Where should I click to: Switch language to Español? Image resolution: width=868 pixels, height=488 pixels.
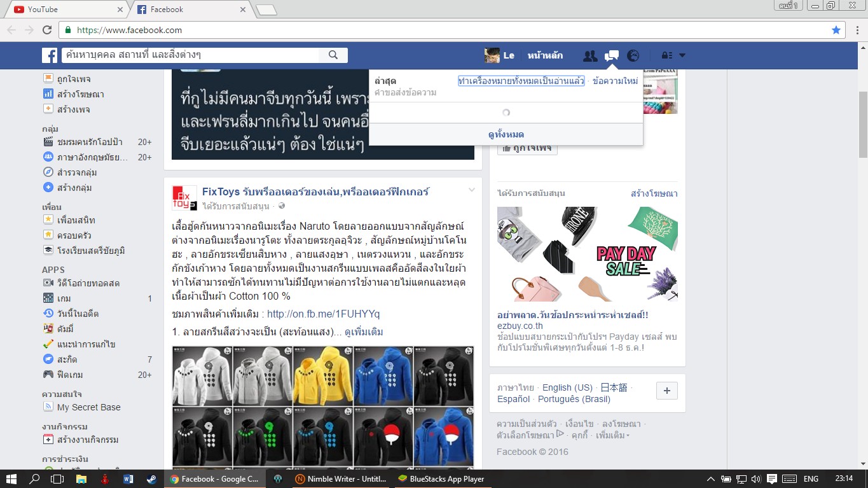tap(513, 399)
